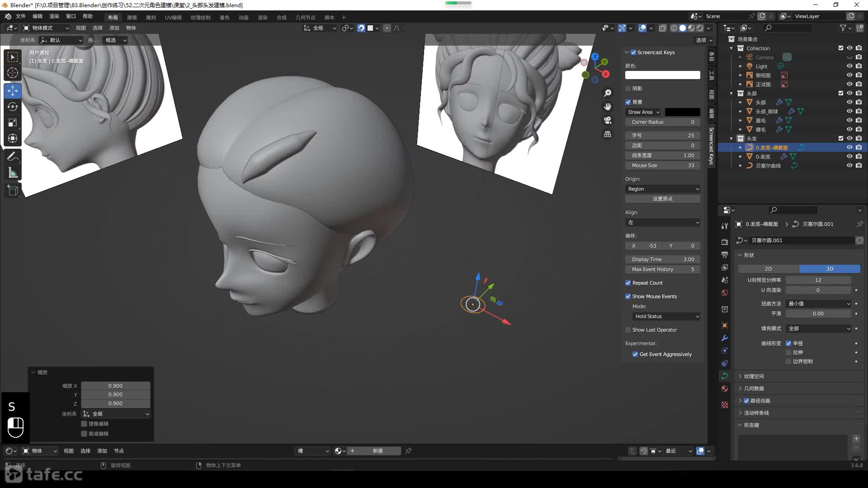Image resolution: width=868 pixels, height=488 pixels.
Task: Select the Rotate tool
Action: coord(13,107)
